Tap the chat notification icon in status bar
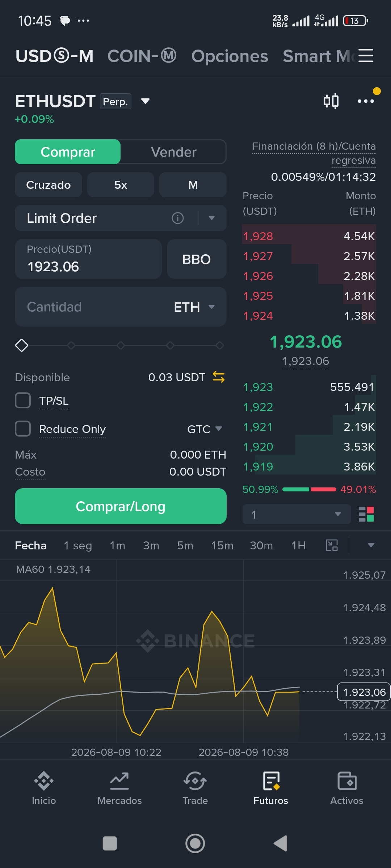Viewport: 391px width, 868px height. [65, 21]
